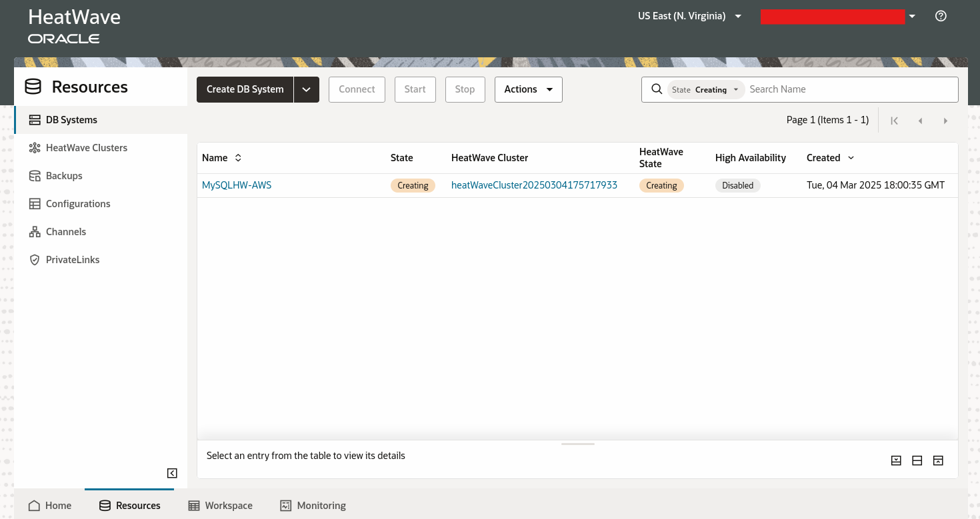Select HeatWave Clusters in the sidebar
Viewport: 980px width, 519px height.
coord(87,147)
